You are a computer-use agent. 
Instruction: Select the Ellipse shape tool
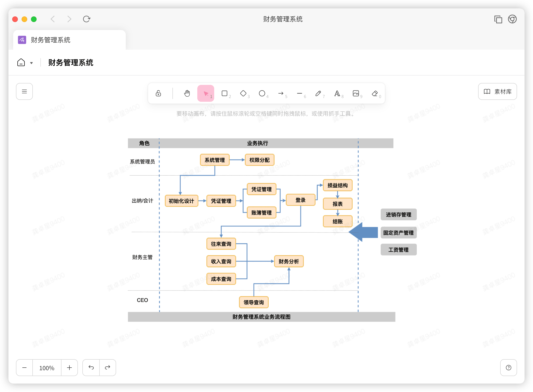coord(262,93)
